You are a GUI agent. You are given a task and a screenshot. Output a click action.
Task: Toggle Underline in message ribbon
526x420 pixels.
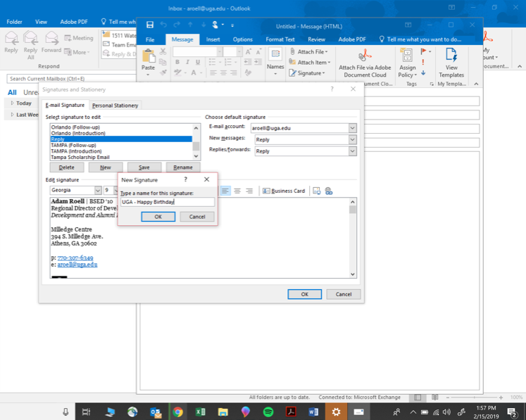click(x=198, y=62)
